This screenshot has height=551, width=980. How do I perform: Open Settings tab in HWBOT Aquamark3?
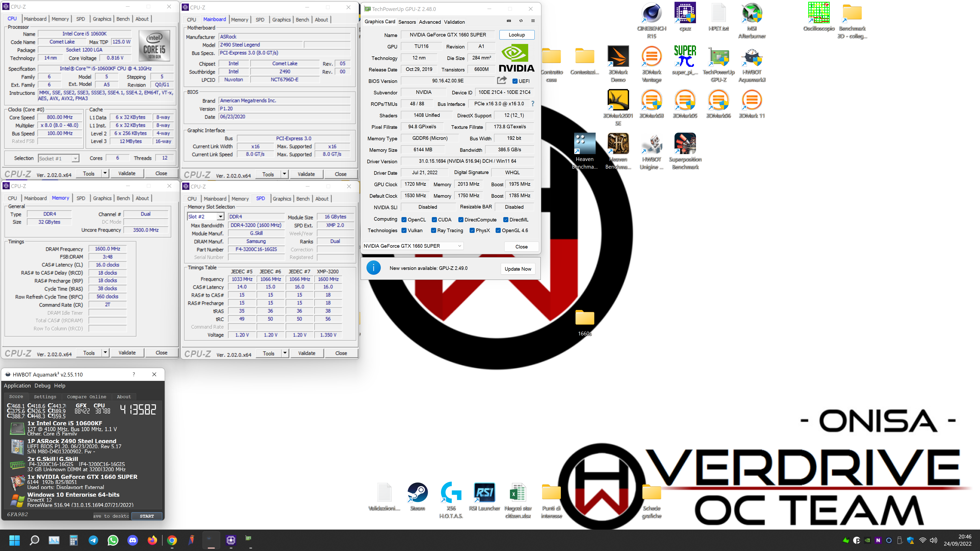(45, 397)
